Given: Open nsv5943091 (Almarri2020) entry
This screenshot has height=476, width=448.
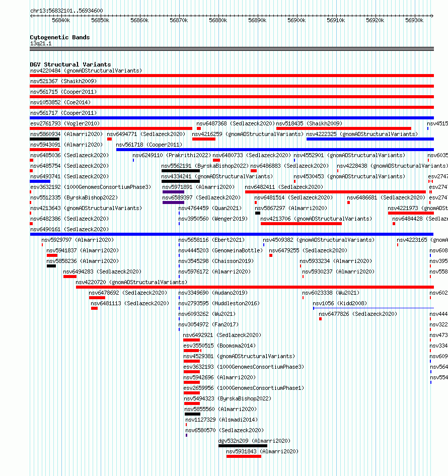Looking at the screenshot, I should [66, 145].
